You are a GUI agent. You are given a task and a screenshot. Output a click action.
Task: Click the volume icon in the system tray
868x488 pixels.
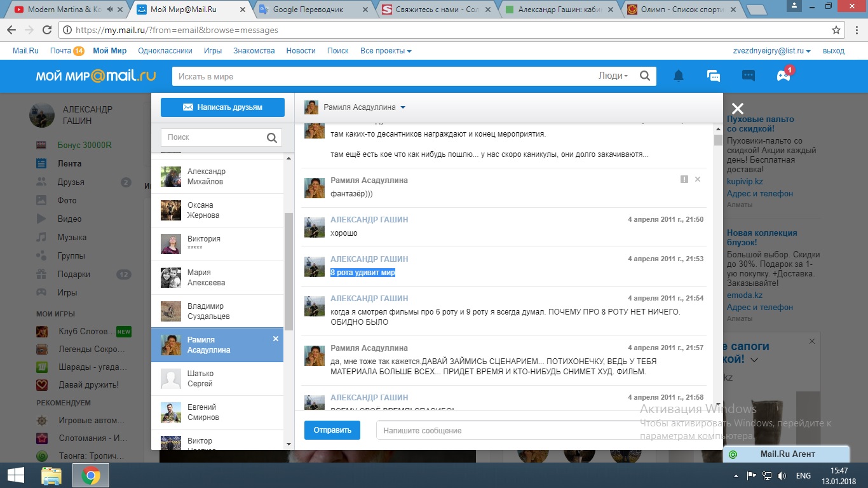782,475
